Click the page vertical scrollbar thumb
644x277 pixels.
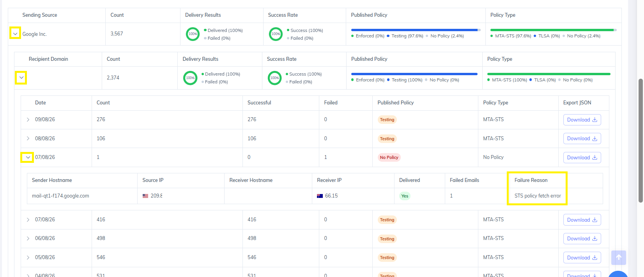pyautogui.click(x=640, y=140)
